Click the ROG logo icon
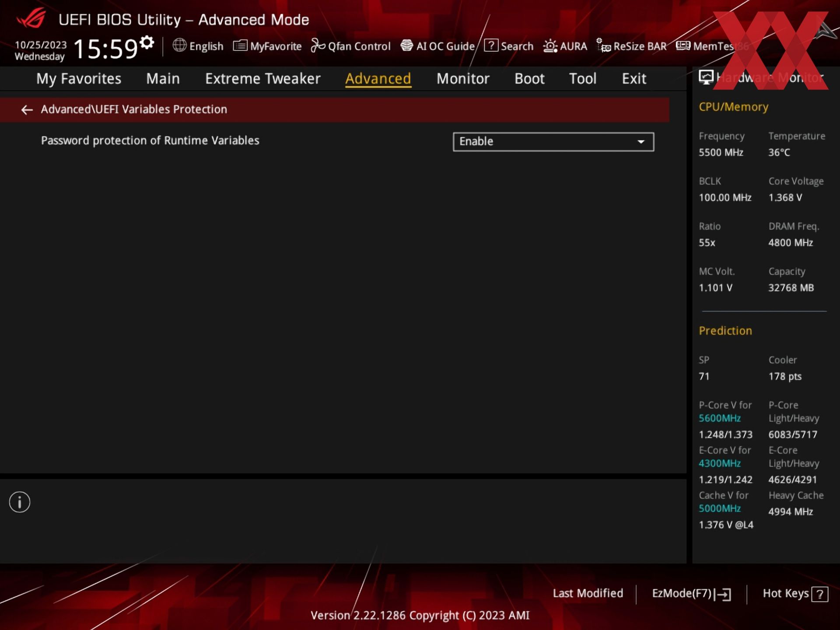 31,18
